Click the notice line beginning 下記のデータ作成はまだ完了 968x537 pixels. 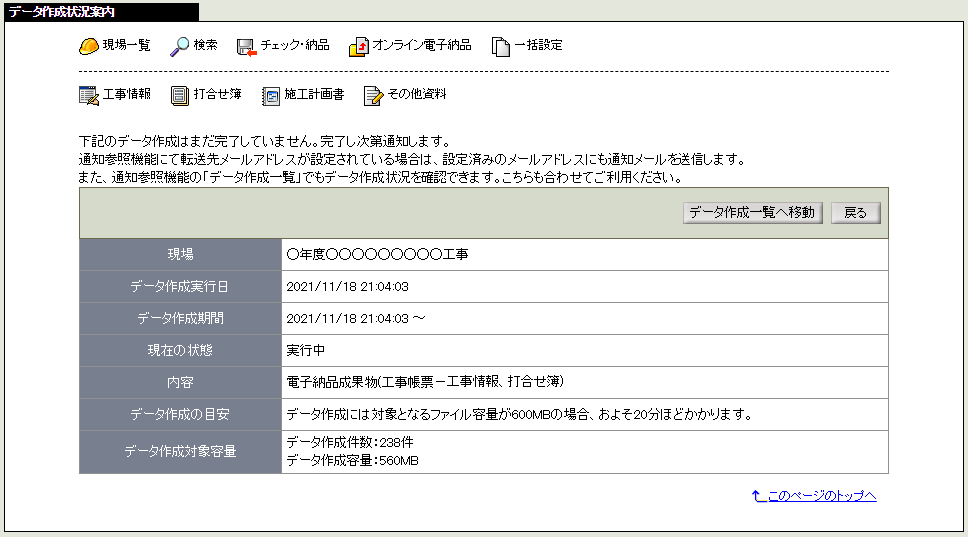264,141
